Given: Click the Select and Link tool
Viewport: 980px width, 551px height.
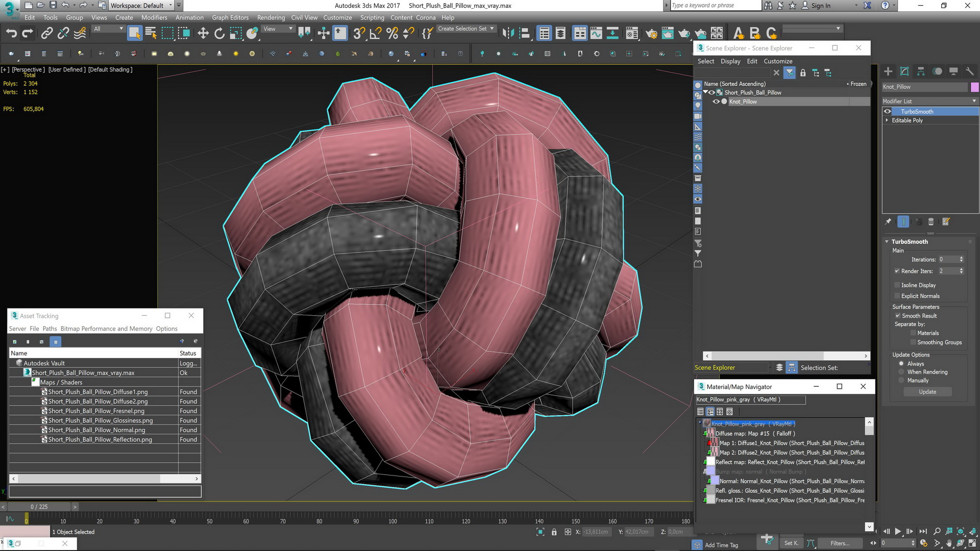Looking at the screenshot, I should [47, 34].
